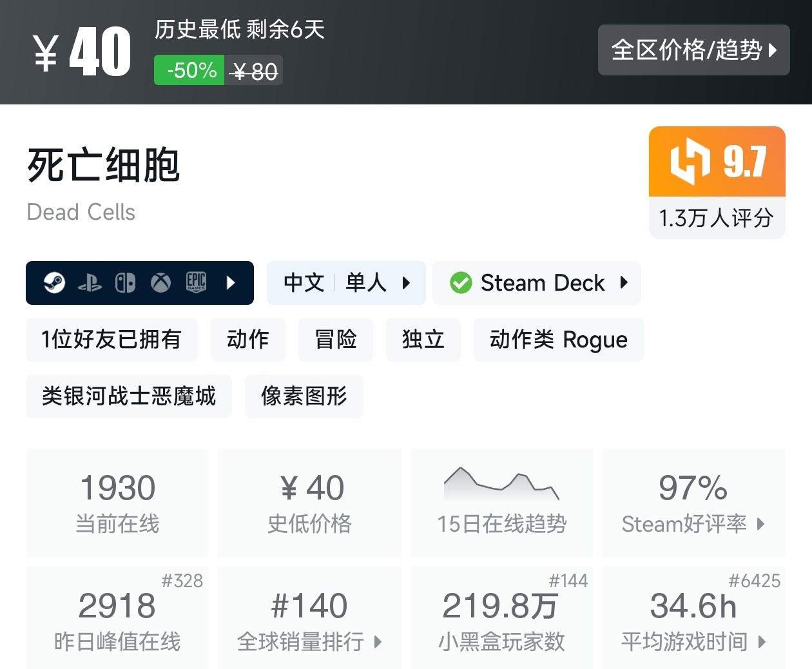Select the 动作类 Rogue tag
Viewport: 812px width, 669px height.
(x=558, y=340)
